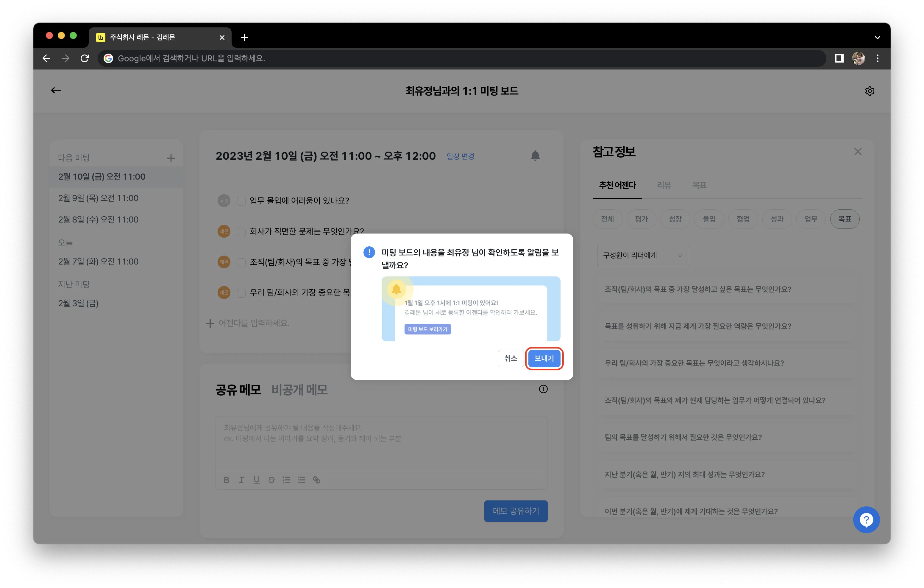Viewport: 924px width, 588px height.
Task: Apply strikethrough formatting in memo editor
Action: click(x=271, y=480)
